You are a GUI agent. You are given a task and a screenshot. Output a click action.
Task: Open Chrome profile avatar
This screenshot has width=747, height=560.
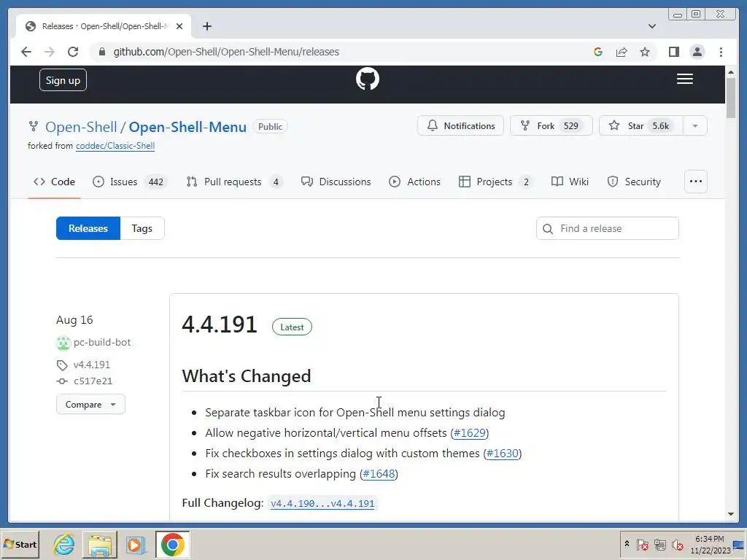pyautogui.click(x=697, y=52)
